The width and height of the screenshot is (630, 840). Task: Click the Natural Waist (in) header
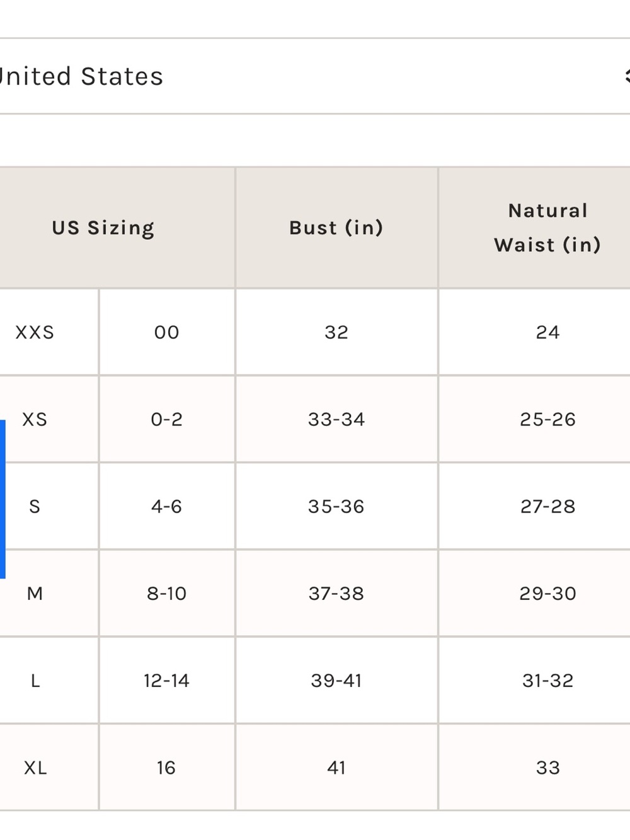pos(547,227)
